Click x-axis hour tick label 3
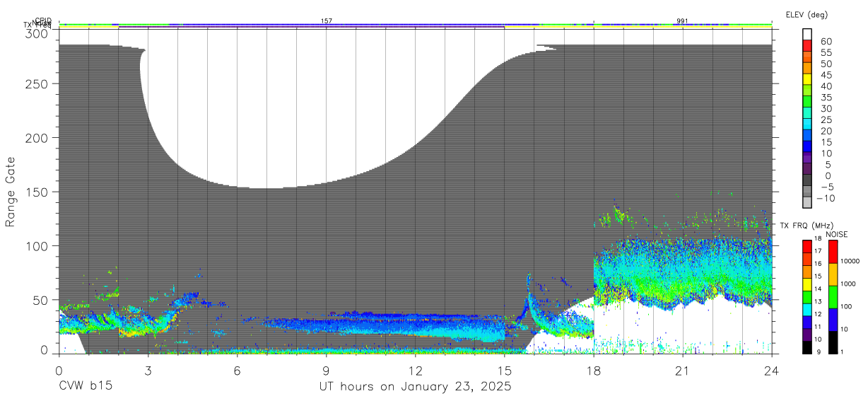Screen dimensions: 868x401 point(148,371)
